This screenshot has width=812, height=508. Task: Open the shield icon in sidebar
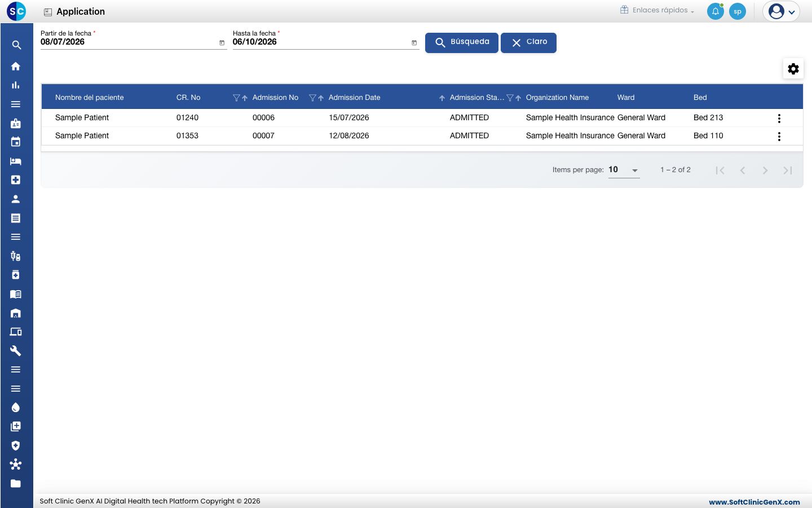(16, 445)
